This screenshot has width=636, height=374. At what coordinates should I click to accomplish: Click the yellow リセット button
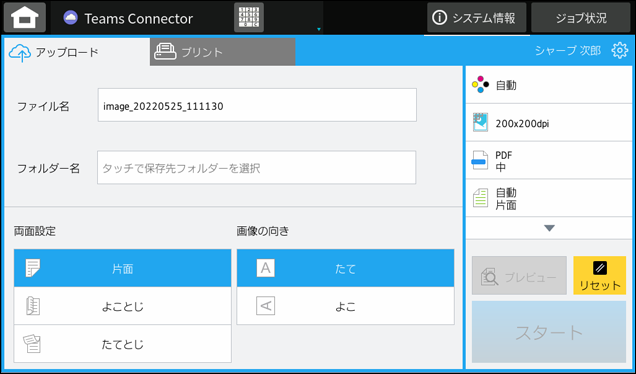(599, 275)
